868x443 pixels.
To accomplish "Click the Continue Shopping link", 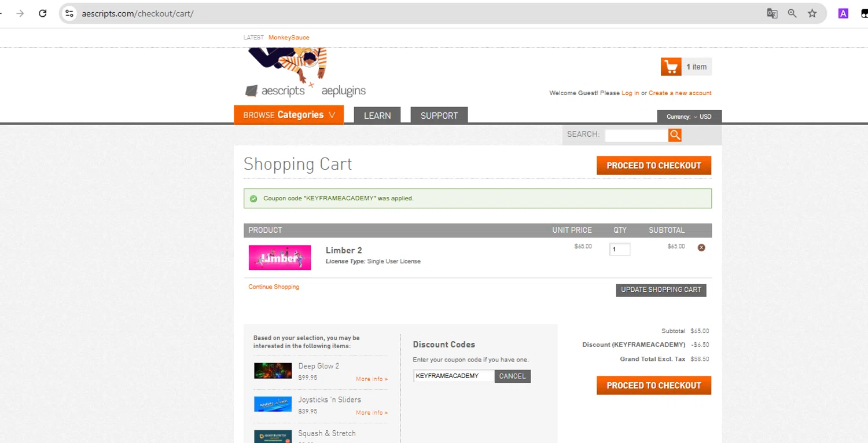I will [274, 287].
